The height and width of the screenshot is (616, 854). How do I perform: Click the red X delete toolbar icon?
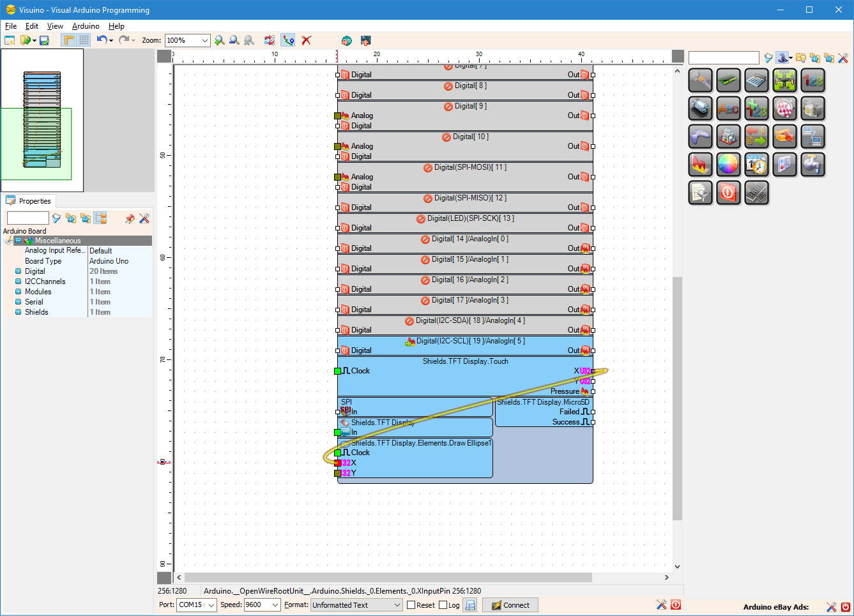pos(307,40)
